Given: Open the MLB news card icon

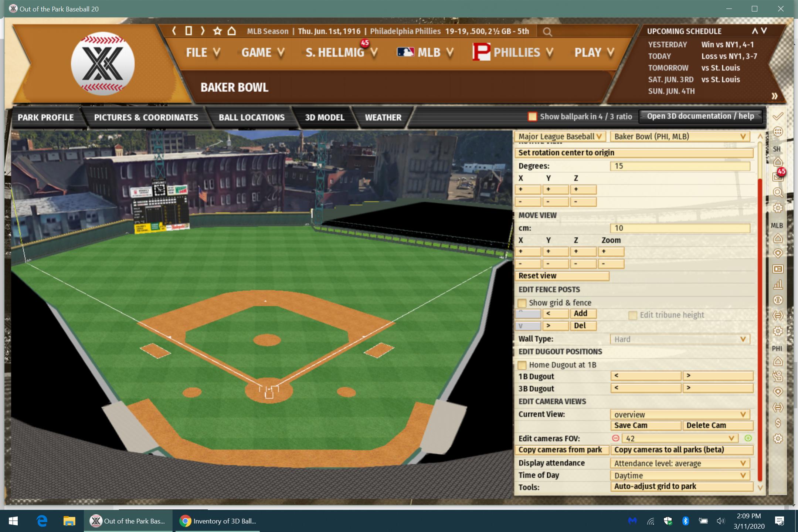Looking at the screenshot, I should point(778,269).
